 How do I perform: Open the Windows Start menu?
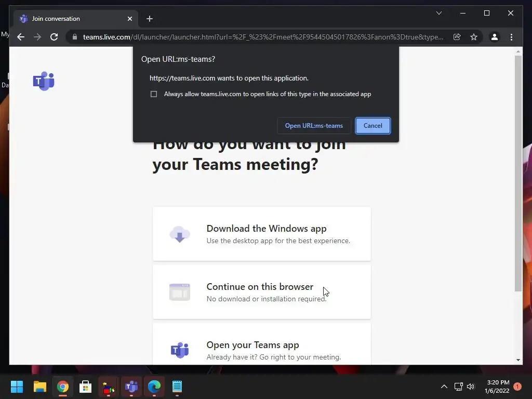click(x=17, y=387)
